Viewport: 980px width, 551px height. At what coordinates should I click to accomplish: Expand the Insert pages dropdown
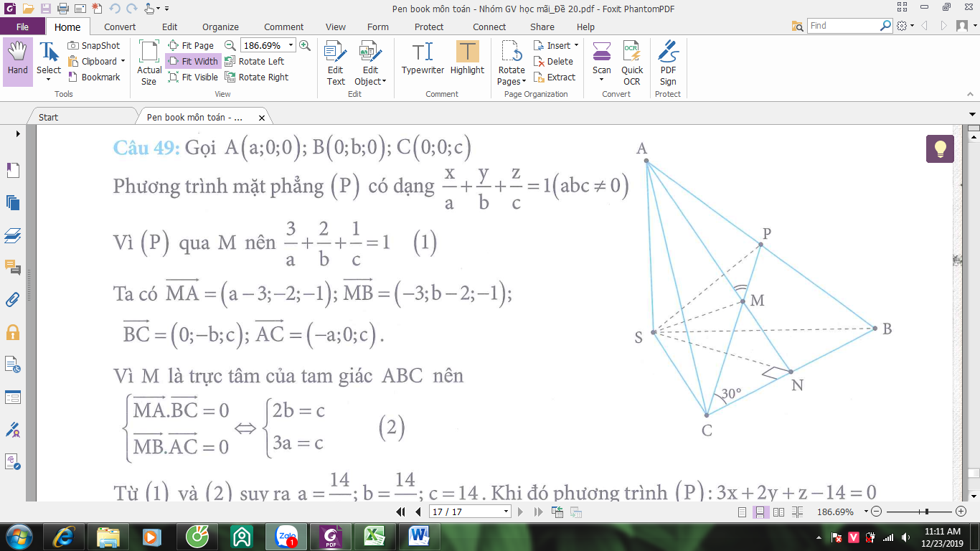(576, 46)
